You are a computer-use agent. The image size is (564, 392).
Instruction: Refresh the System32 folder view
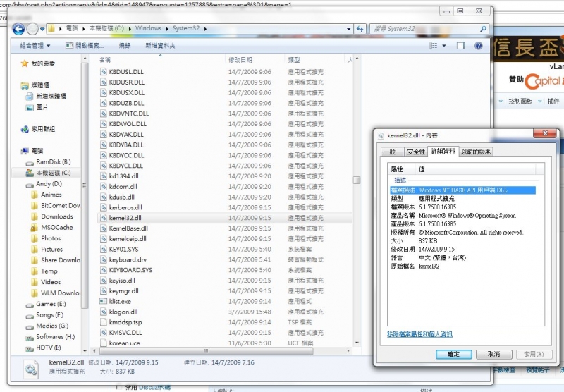point(360,29)
